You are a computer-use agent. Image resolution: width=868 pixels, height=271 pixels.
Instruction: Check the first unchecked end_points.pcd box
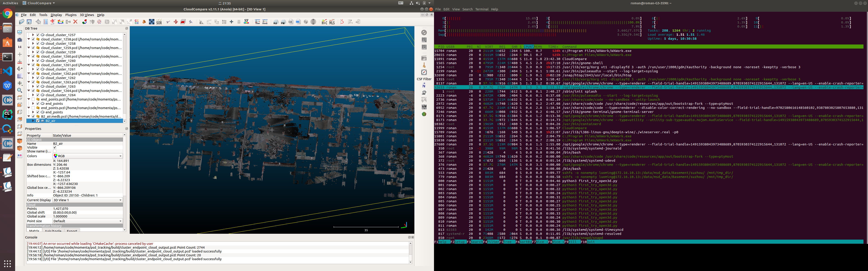(x=33, y=99)
